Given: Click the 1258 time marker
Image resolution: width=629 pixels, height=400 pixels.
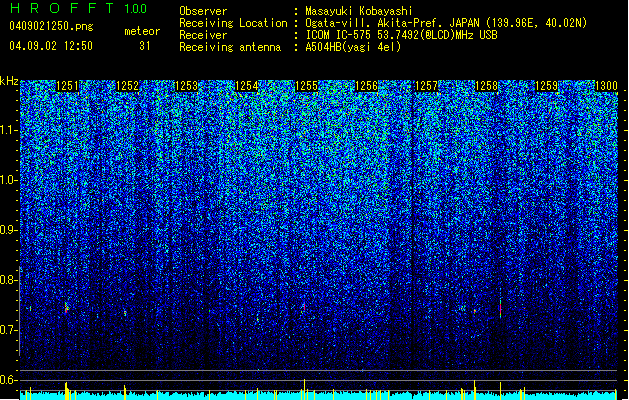Looking at the screenshot, I should pos(486,86).
